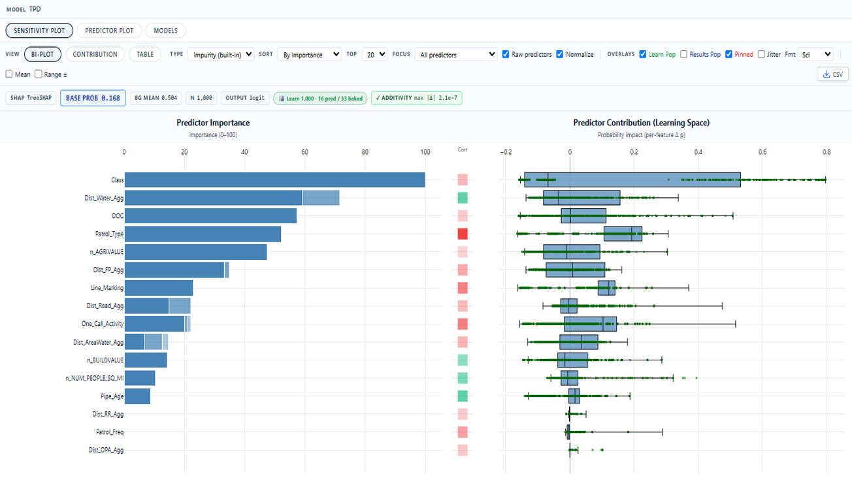The width and height of the screenshot is (852, 504).
Task: Click the n_BUILDVALUE predictor label
Action: (x=105, y=360)
